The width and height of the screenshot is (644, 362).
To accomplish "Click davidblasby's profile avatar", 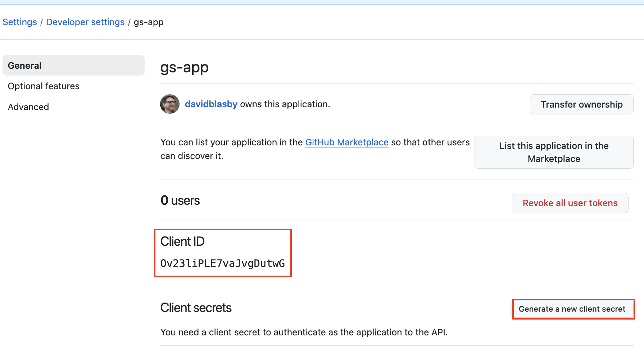I will (x=169, y=104).
